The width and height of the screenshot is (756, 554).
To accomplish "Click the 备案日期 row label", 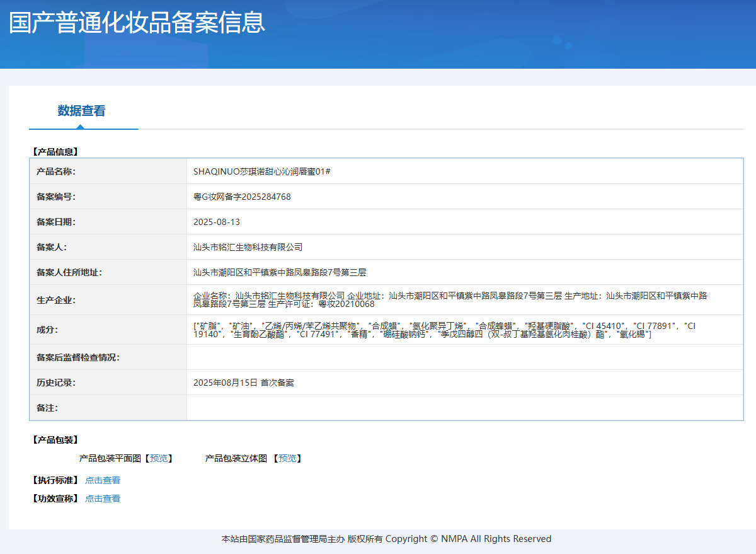I will (56, 222).
